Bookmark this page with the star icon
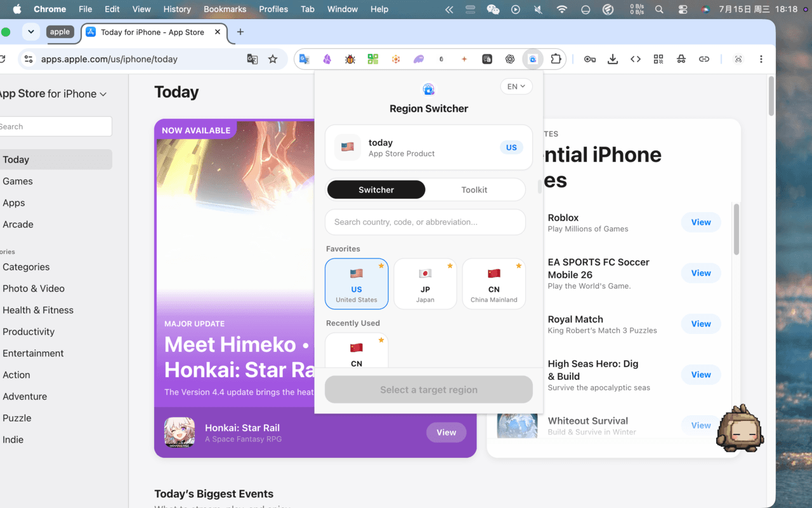Screen dimensions: 812x508 point(273,59)
